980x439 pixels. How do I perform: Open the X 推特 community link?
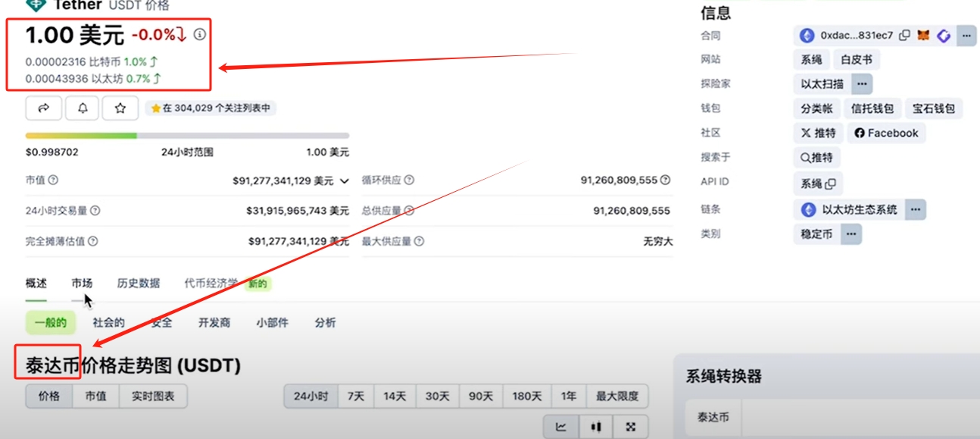pyautogui.click(x=819, y=133)
